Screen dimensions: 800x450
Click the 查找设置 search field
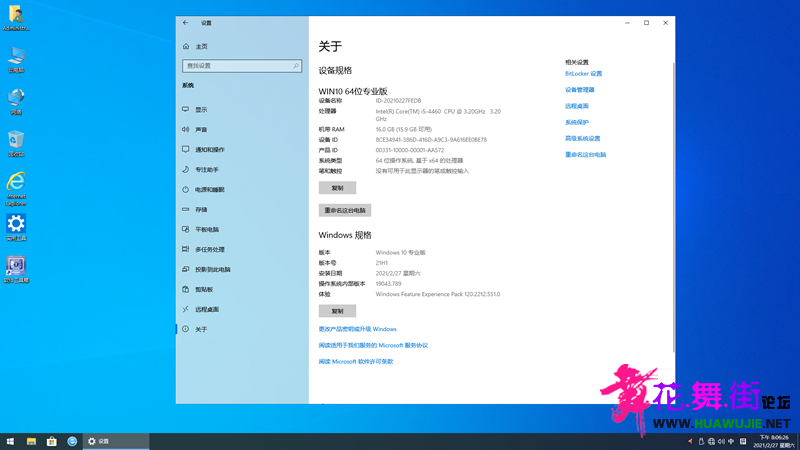[x=242, y=66]
